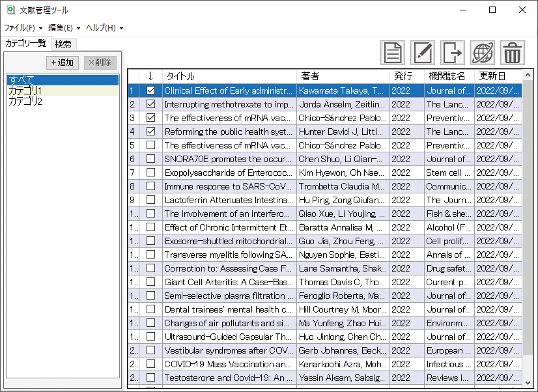Open the ファイル(F) menu dropdown
The width and height of the screenshot is (538, 392).
click(23, 28)
